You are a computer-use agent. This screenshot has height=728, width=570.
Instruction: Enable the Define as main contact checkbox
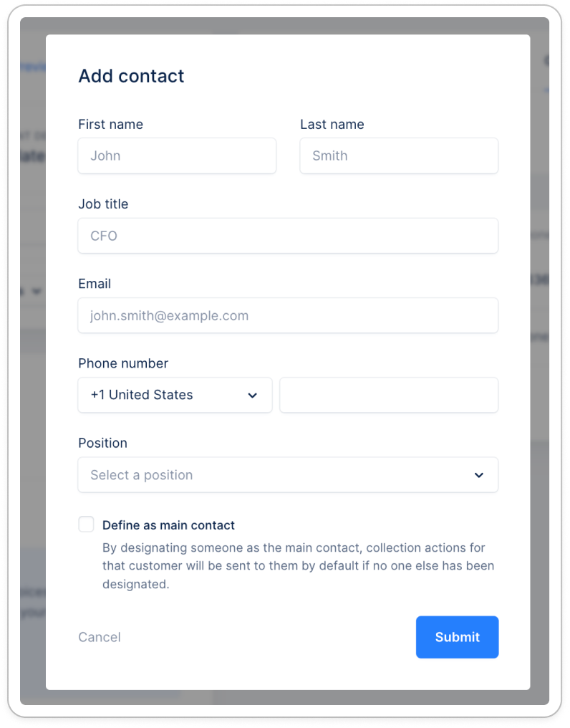(x=86, y=525)
